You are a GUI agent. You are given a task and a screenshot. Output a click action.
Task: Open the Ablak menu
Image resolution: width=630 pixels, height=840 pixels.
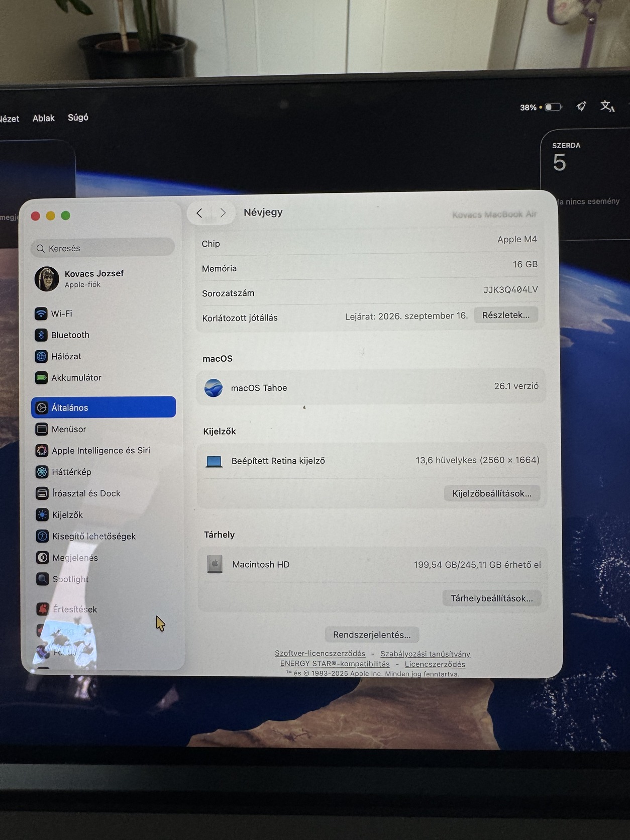click(44, 118)
